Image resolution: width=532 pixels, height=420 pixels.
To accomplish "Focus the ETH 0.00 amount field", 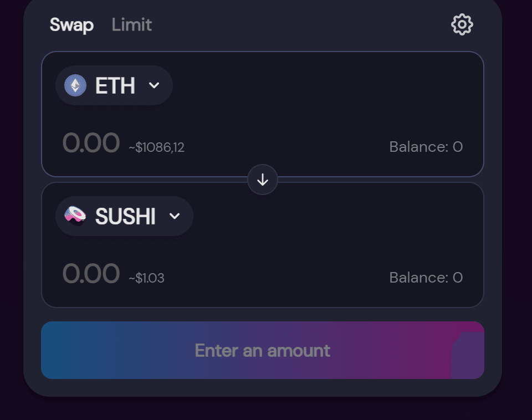I will 91,142.
